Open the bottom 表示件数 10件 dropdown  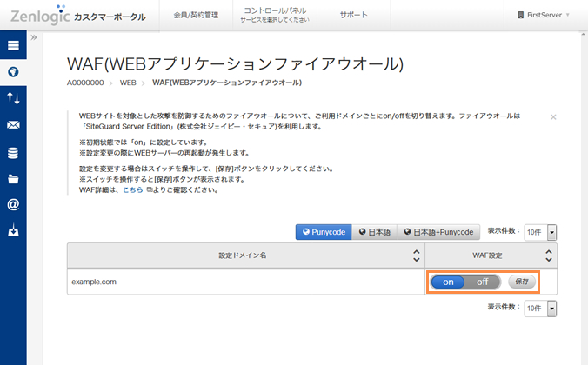[540, 309]
